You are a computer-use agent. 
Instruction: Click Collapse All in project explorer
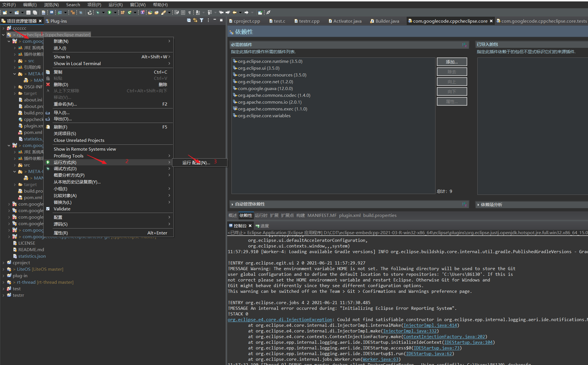[189, 20]
